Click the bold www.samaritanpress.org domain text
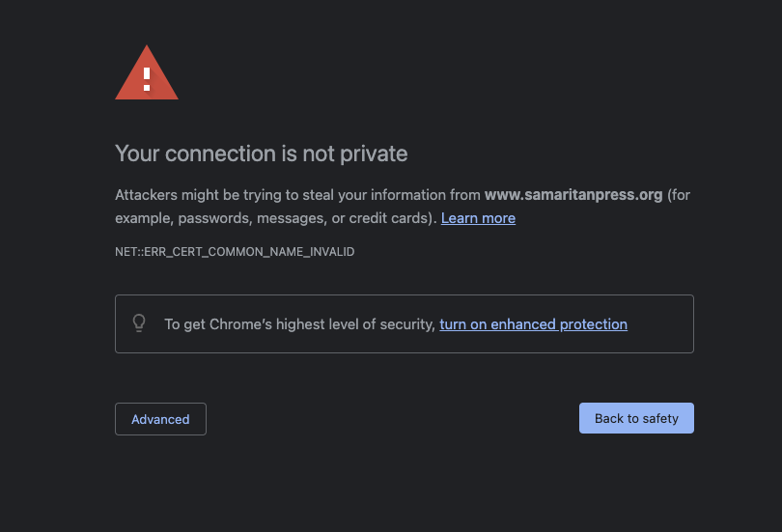Viewport: 782px width, 532px height. click(573, 195)
